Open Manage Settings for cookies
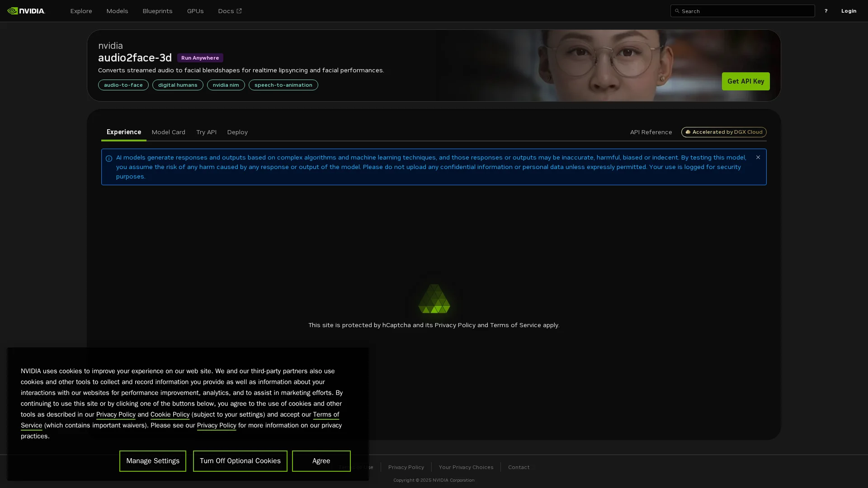 (x=153, y=461)
